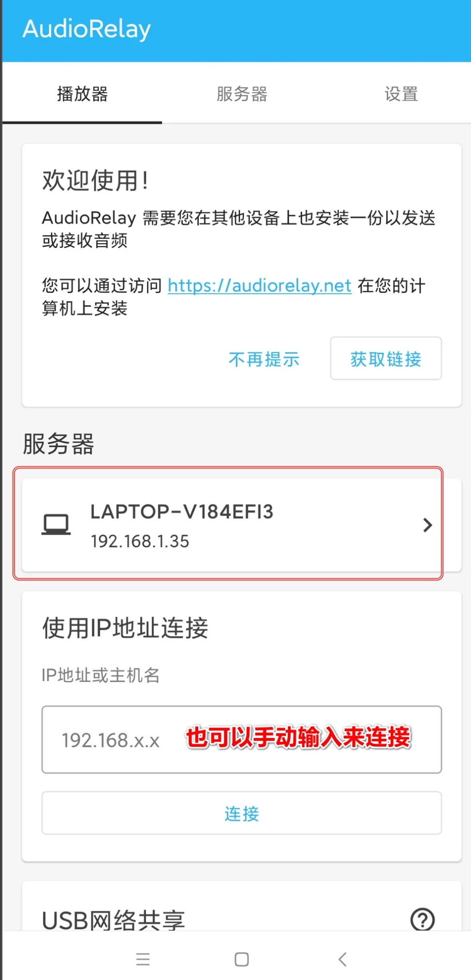Expand the LAPTOP-V184EFI3 server chevron arrow

click(427, 525)
